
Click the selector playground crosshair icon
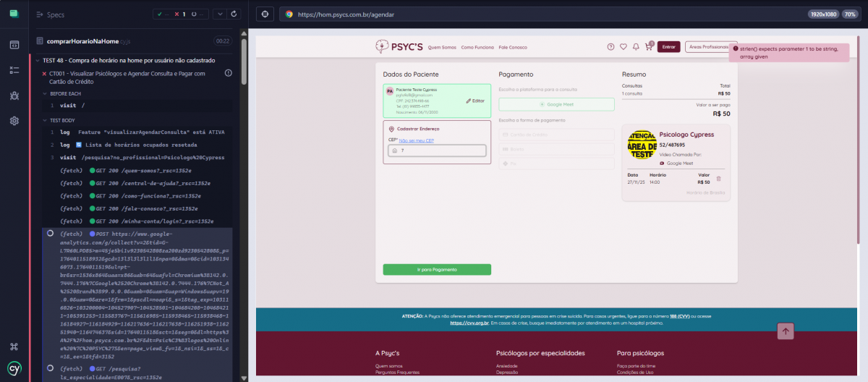(x=265, y=14)
